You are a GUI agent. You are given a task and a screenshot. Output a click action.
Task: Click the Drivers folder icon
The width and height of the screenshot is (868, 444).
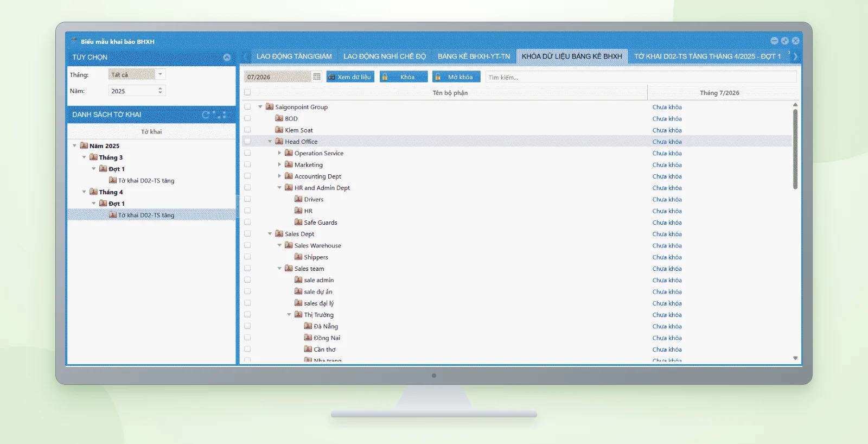pyautogui.click(x=298, y=199)
